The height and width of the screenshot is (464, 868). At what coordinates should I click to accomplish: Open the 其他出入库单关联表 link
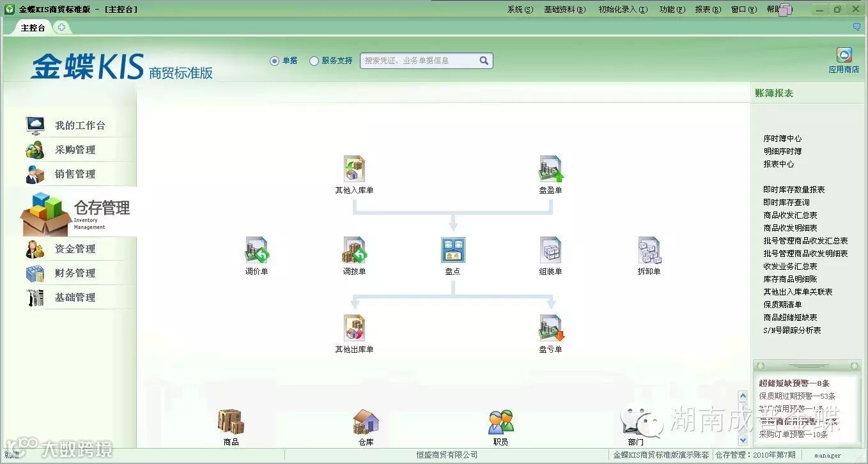[x=798, y=292]
